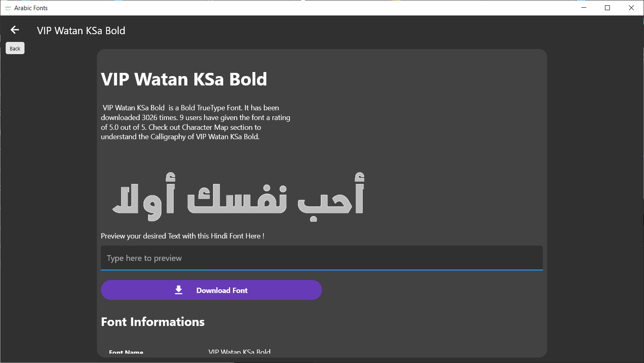This screenshot has height=363, width=644.
Task: Click the Download Font button
Action: point(211,290)
